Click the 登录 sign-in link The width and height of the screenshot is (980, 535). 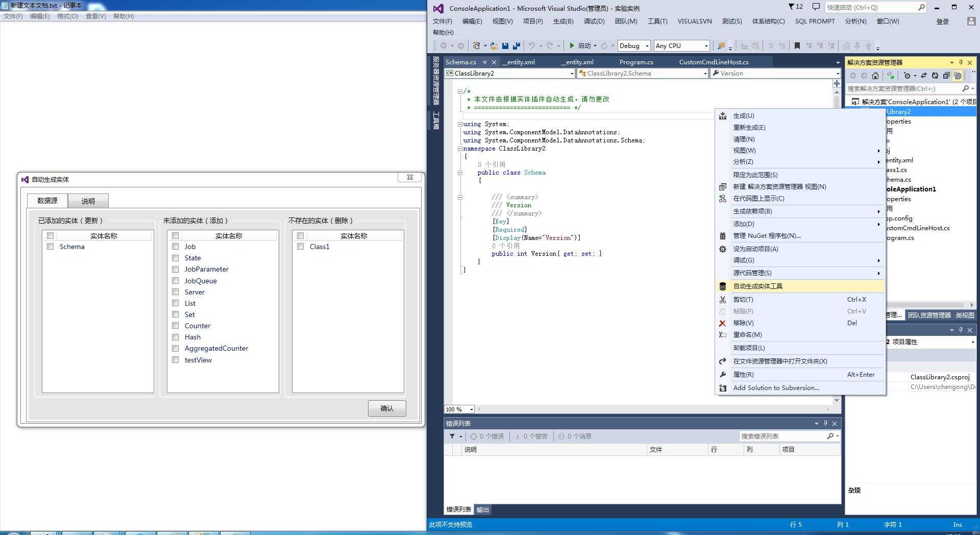943,21
